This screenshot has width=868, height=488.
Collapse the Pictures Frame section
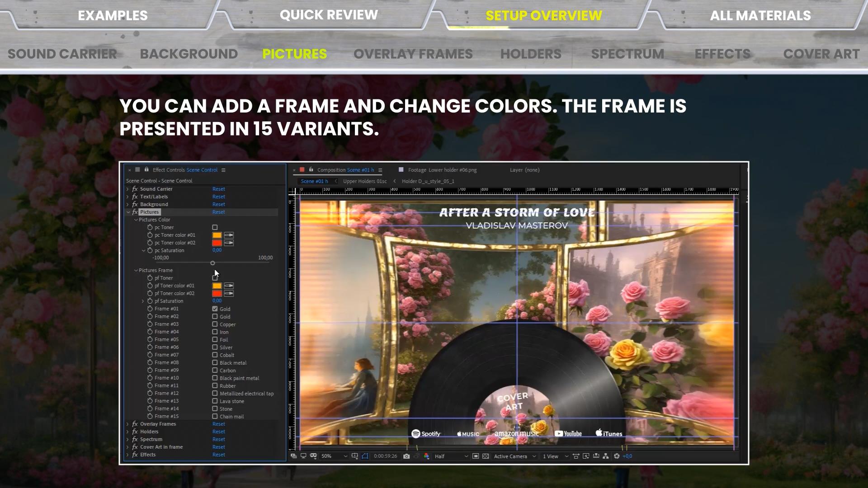point(136,270)
